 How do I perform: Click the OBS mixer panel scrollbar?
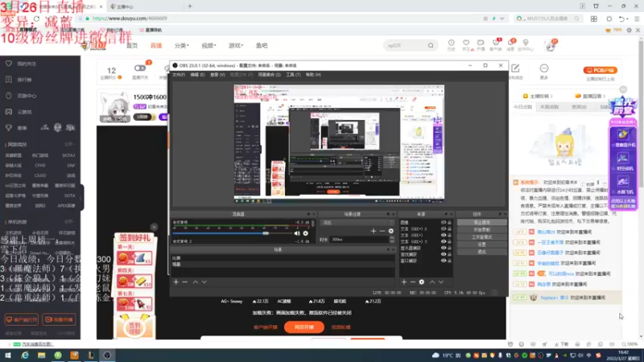pyautogui.click(x=313, y=224)
